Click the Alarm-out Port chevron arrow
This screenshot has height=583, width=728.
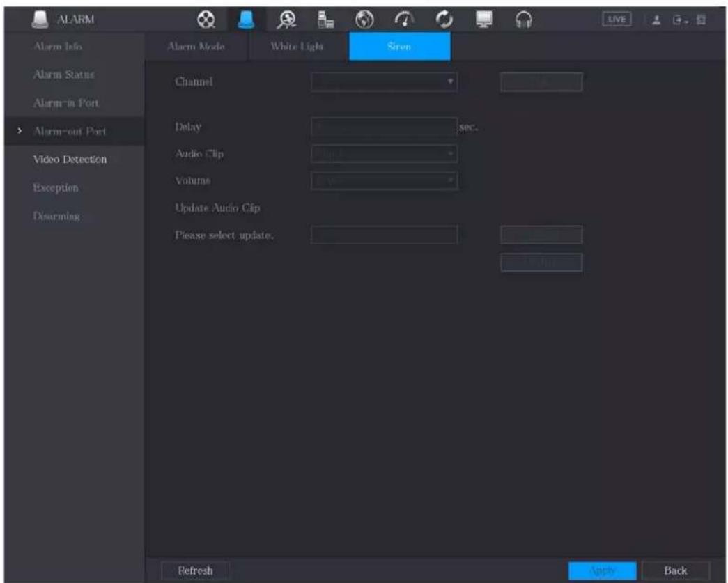point(20,131)
